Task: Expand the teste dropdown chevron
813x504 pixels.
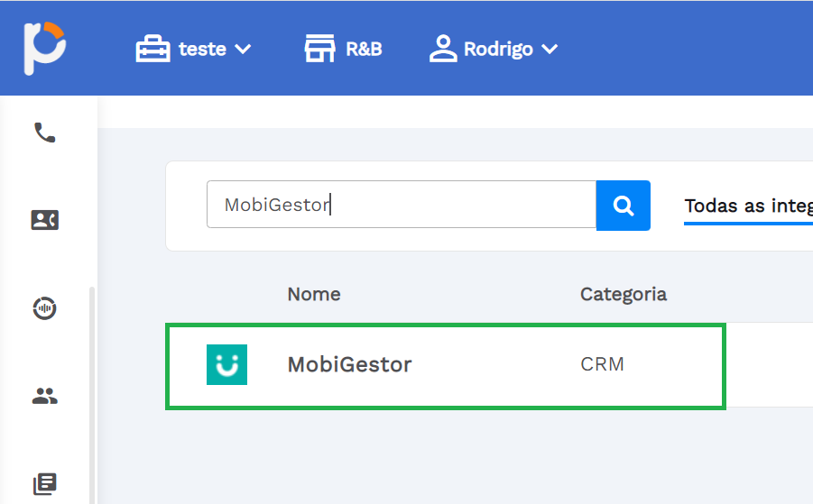Action: 243,50
